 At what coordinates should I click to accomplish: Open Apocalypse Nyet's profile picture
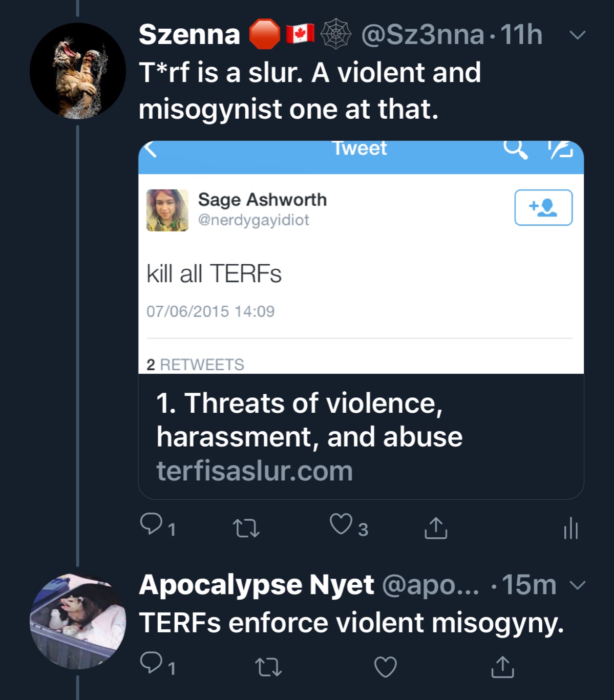click(77, 621)
